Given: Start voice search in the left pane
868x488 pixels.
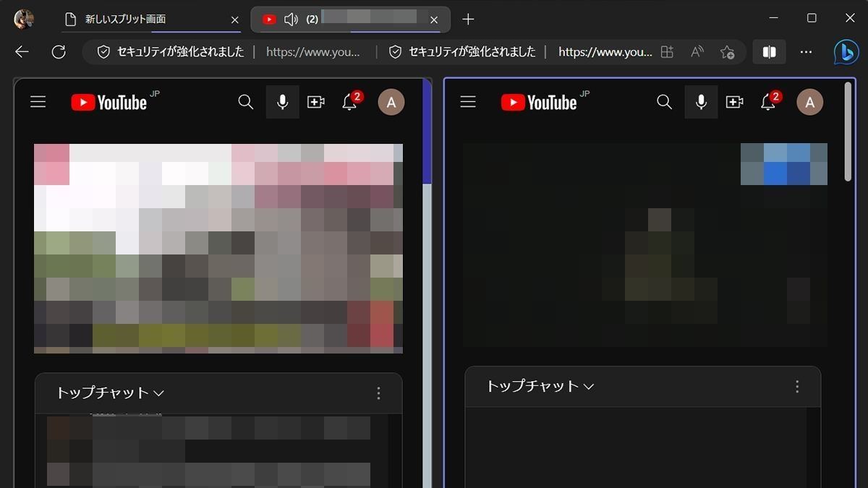Looking at the screenshot, I should pos(283,103).
